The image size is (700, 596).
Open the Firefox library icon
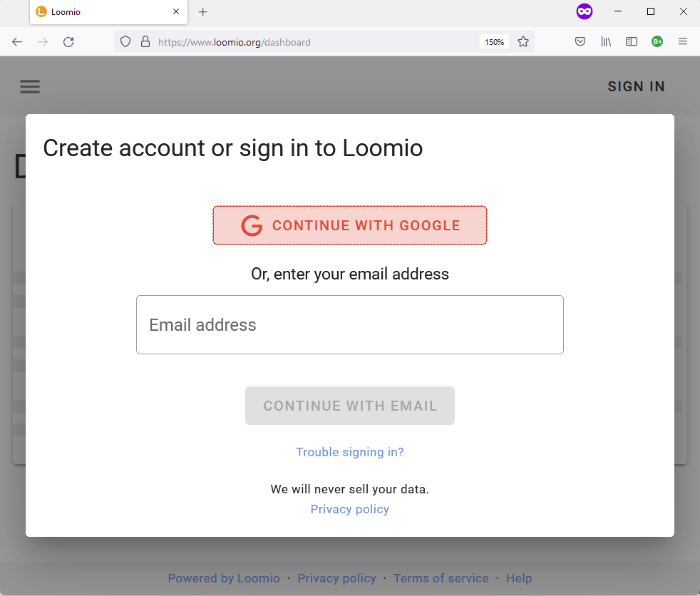pos(606,42)
